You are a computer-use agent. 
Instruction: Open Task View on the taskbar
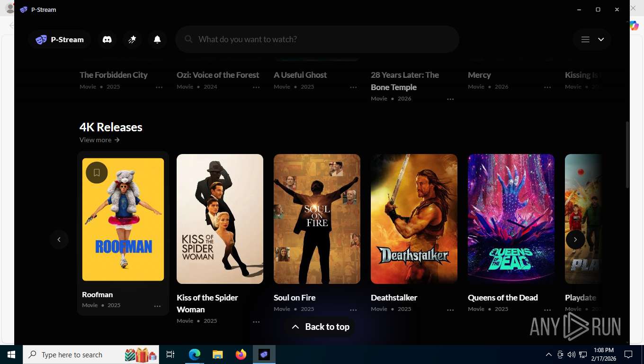tap(170, 355)
